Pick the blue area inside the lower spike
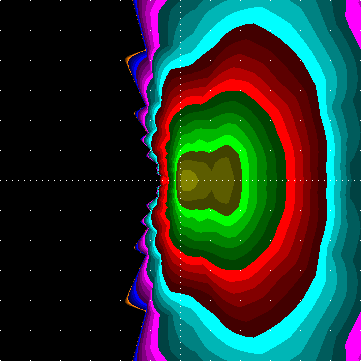This screenshot has height=361, width=361. coord(136,299)
